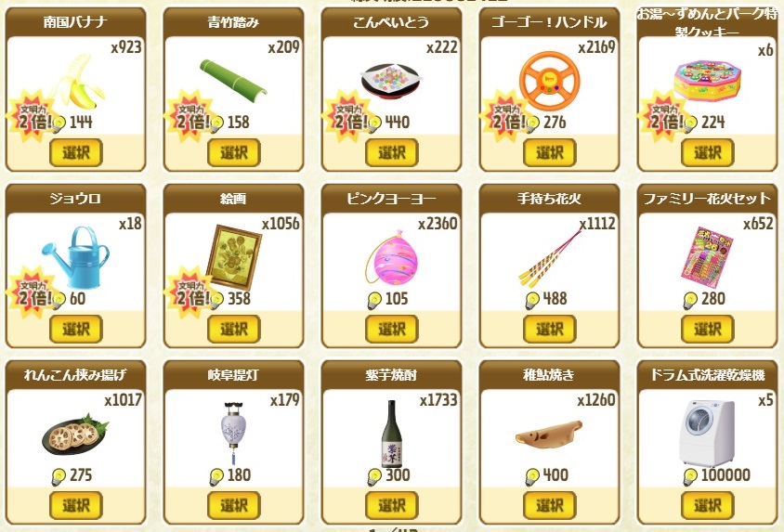Click the 稚鮎焼き item title header

(x=550, y=375)
